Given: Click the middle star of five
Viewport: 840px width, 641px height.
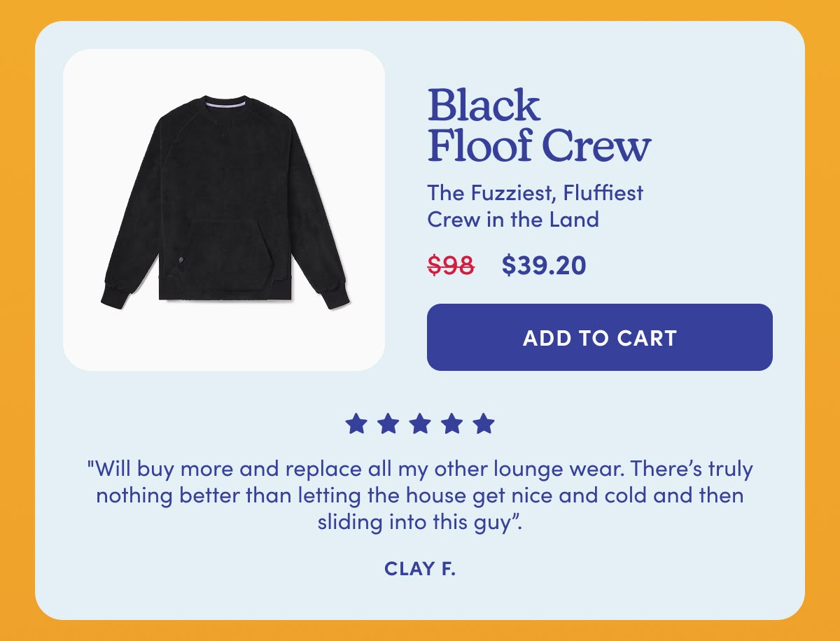Looking at the screenshot, I should point(420,423).
